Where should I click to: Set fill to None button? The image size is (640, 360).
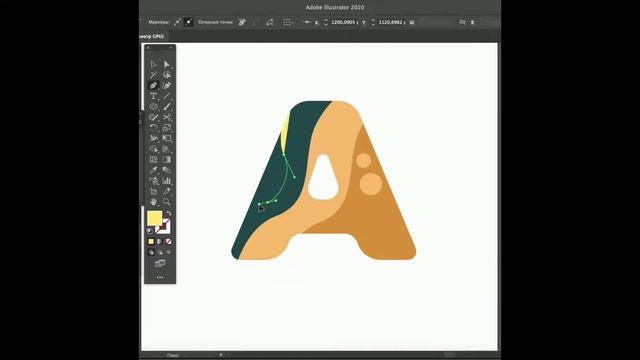168,242
